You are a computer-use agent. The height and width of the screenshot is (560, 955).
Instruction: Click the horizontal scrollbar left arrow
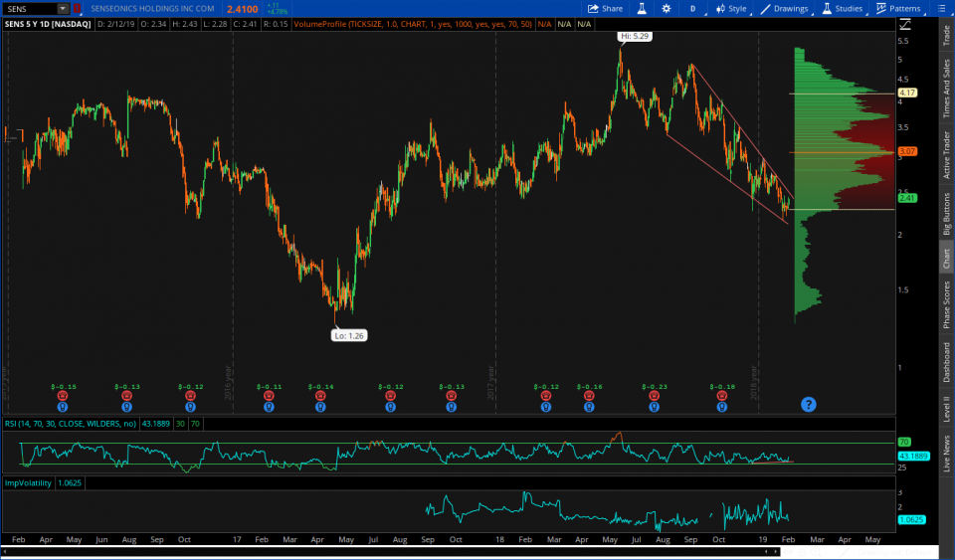[6, 551]
